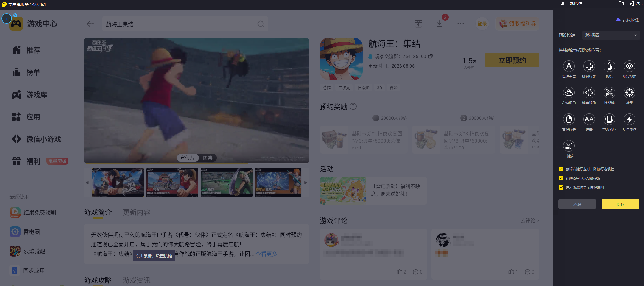Toggle 鼠标右键行走时，降低行走惯性 checkbox

[561, 169]
